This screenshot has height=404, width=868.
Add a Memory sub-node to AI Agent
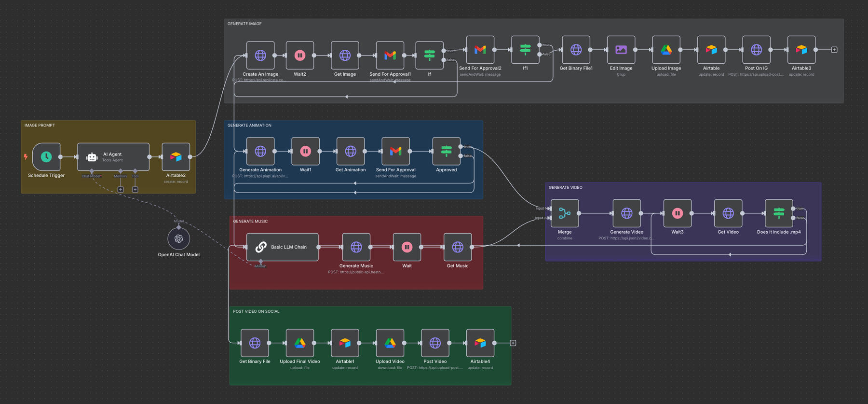(121, 190)
